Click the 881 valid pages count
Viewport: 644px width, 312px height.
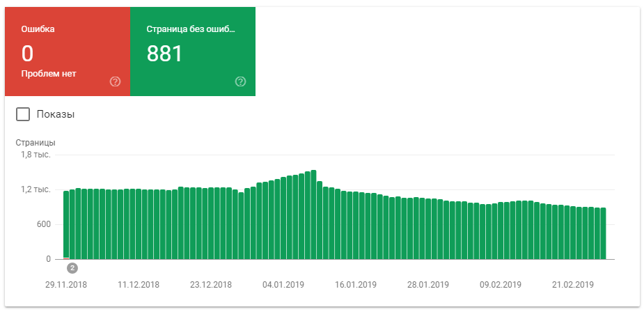click(164, 54)
